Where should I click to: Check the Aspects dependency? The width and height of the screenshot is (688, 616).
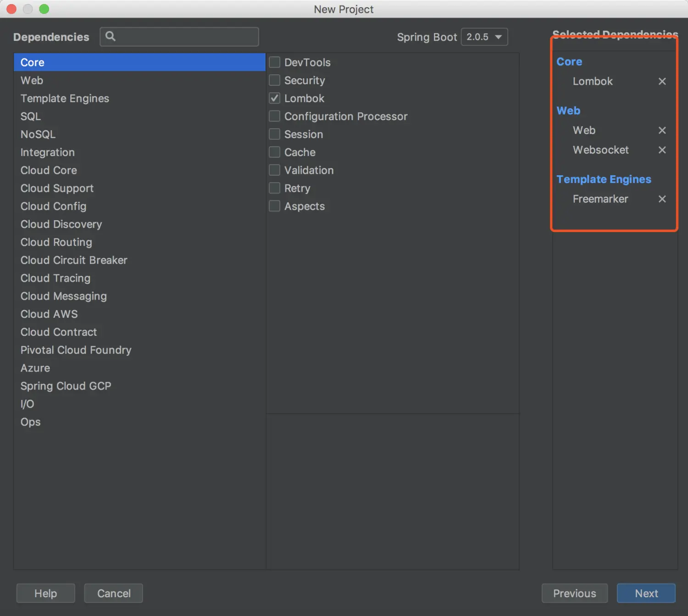click(x=274, y=206)
